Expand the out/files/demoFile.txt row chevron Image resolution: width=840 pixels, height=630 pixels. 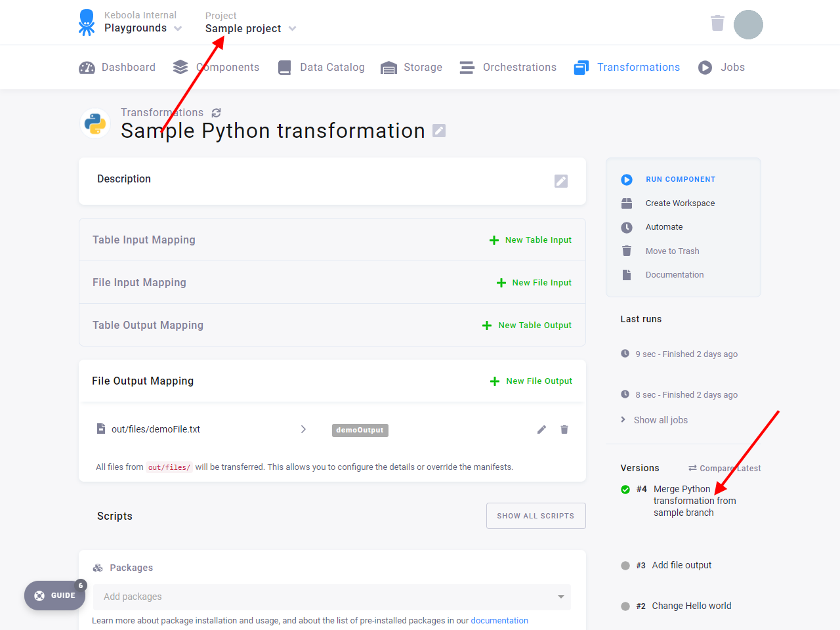(303, 429)
